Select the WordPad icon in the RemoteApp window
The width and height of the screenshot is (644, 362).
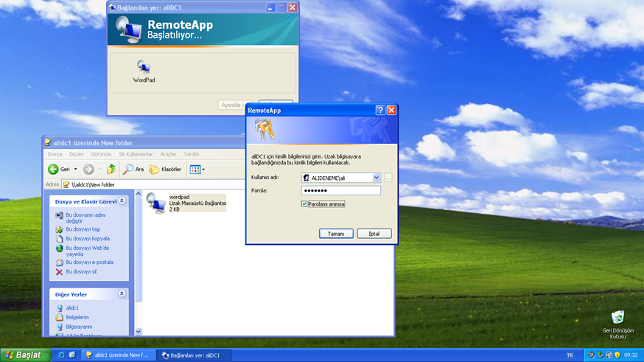pyautogui.click(x=144, y=72)
